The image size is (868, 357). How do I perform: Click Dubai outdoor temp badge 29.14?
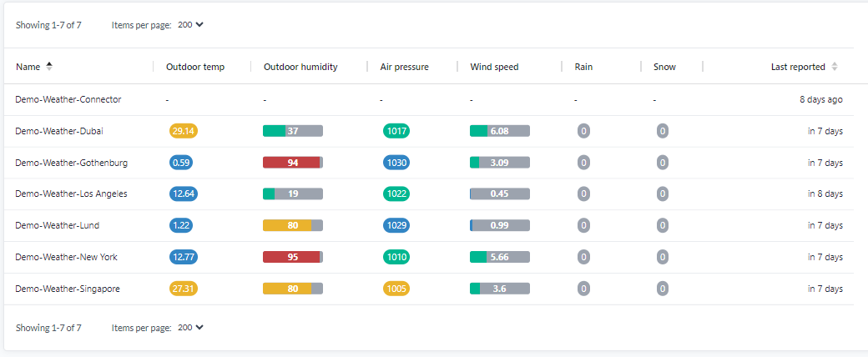tap(183, 131)
